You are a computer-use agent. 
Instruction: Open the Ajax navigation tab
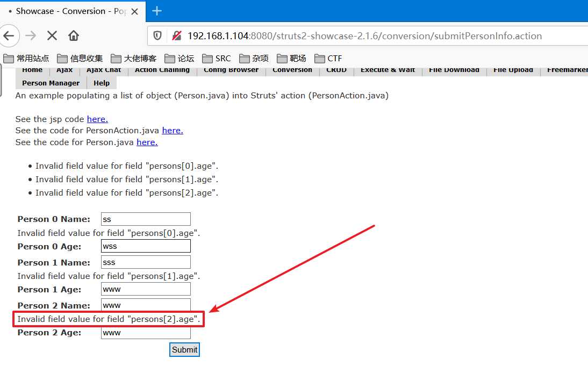click(64, 70)
